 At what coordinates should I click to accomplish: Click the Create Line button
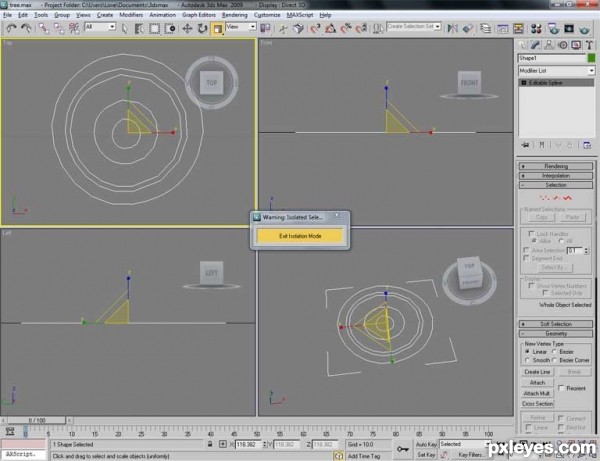(x=537, y=372)
